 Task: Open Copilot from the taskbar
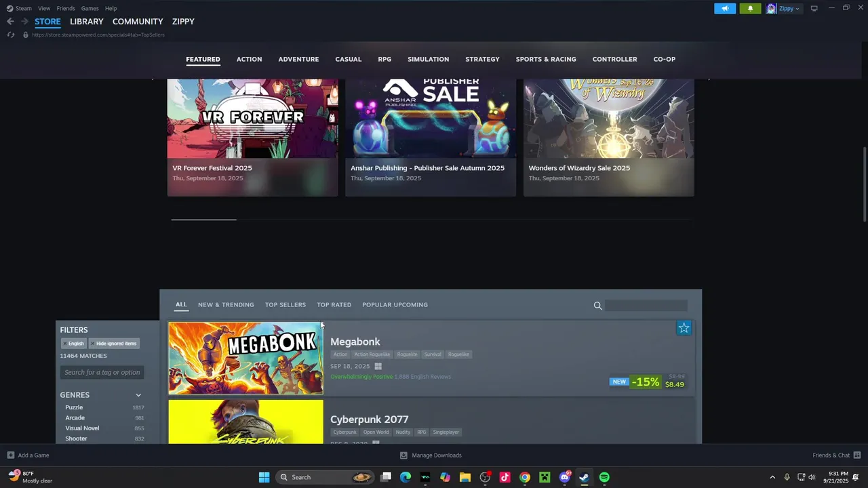pos(445,477)
